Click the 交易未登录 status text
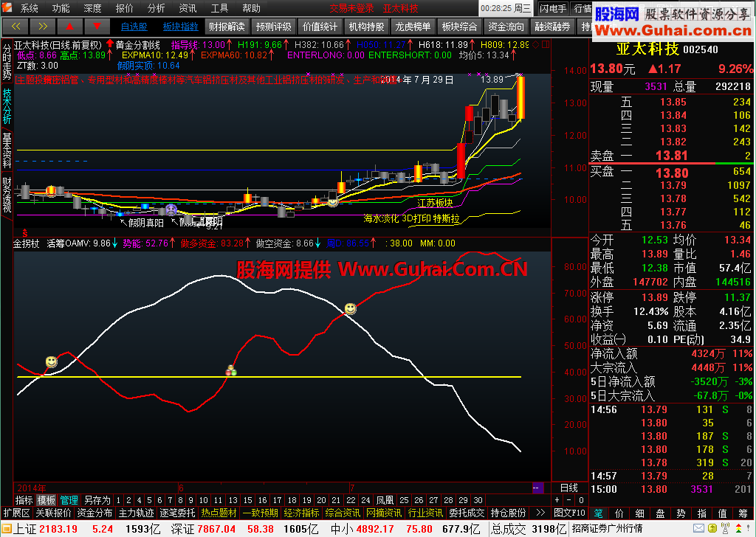Screen dimensions: 756x537 tap(351, 8)
